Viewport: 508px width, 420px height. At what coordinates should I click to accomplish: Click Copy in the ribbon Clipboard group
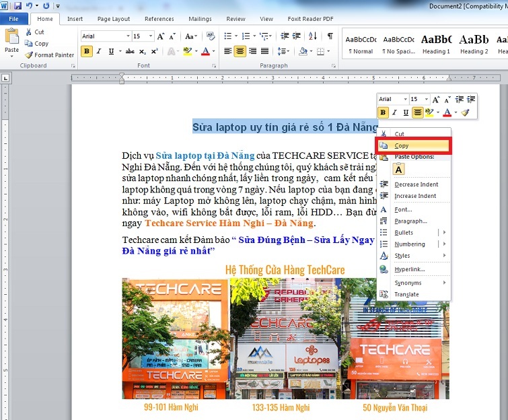click(x=36, y=44)
